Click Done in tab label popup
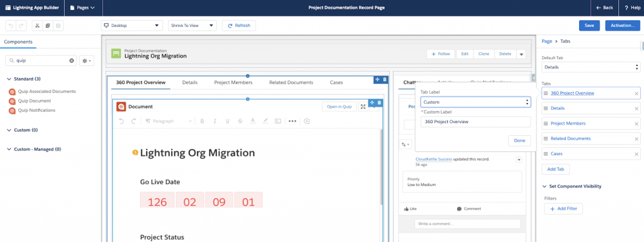 pos(519,140)
